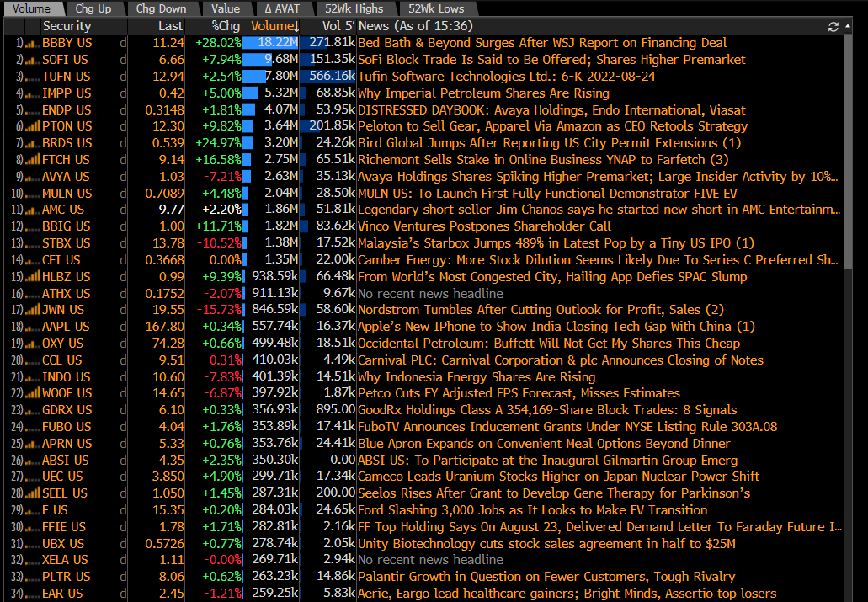Open the chart icon beside BBBY US
Viewport: 868px width, 602px height.
click(33, 43)
